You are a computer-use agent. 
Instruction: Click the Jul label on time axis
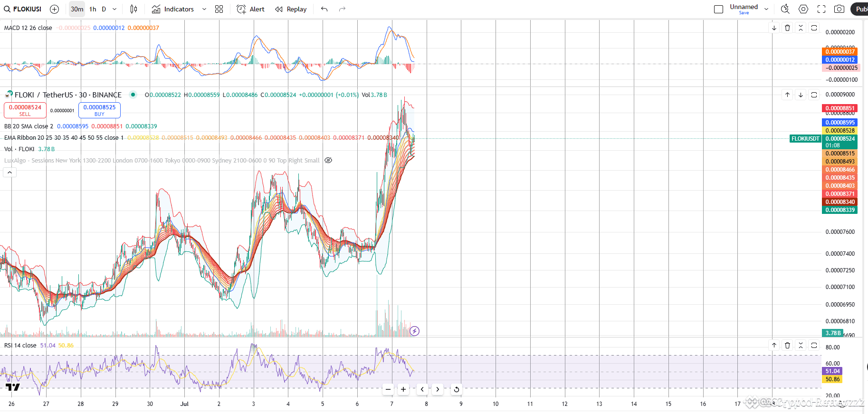click(184, 404)
